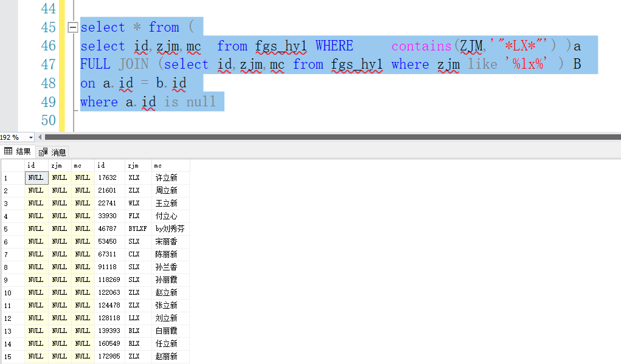
Task: Click the mc cell 宋丽香
Action: point(171,242)
